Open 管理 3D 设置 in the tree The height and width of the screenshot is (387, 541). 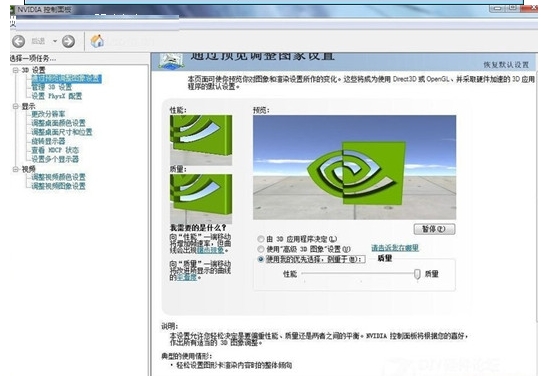[52, 87]
